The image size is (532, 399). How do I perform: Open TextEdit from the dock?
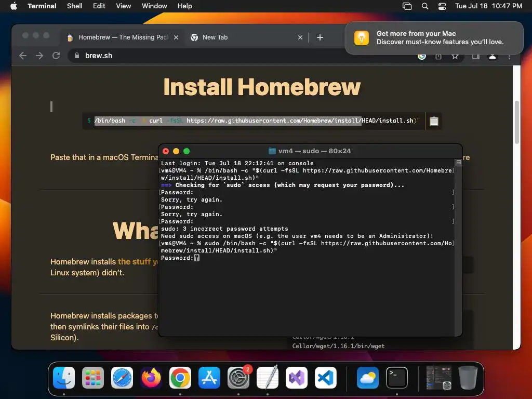click(x=268, y=377)
